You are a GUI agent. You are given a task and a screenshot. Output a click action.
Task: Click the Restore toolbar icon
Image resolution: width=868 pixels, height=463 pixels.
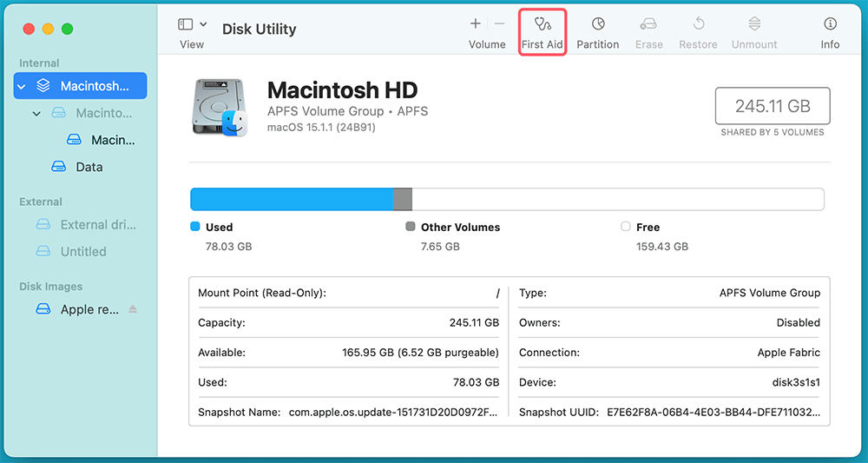coord(699,23)
